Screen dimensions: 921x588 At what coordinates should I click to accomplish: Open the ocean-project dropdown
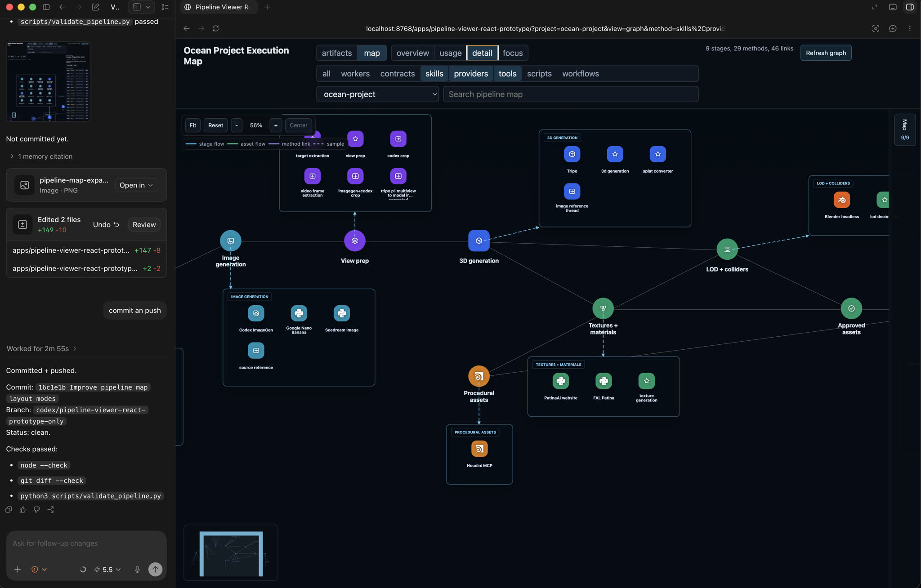[x=378, y=94]
